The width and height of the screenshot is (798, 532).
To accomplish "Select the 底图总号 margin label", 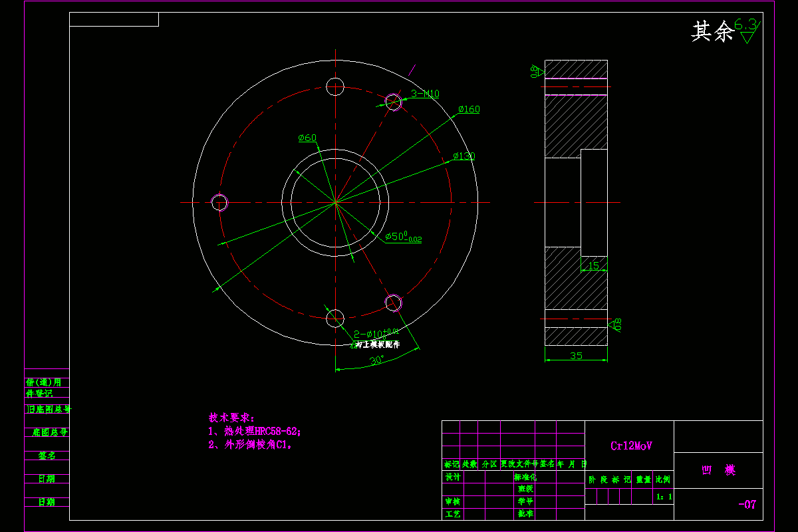I will coord(51,432).
